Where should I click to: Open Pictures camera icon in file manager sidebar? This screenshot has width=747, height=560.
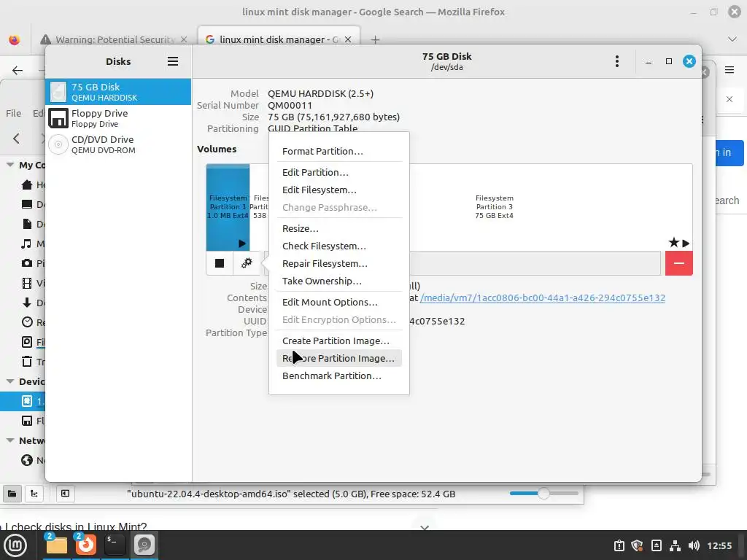point(27,263)
